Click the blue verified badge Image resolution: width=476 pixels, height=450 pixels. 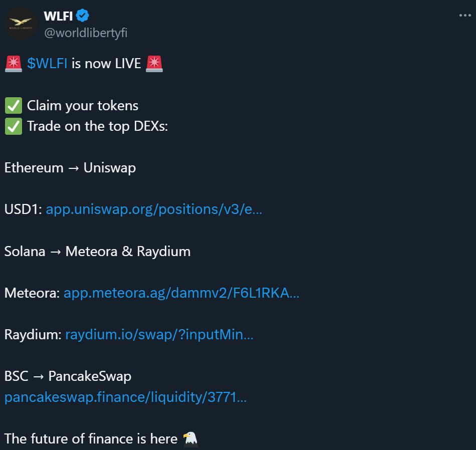coord(82,16)
